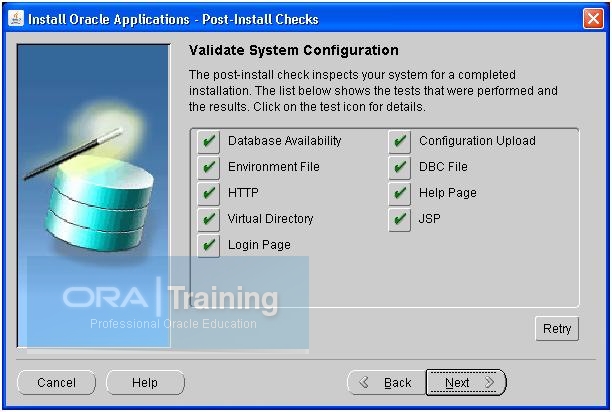Click the 'Validate System Configuration' heading
Viewport: 612px width, 412px height.
(294, 50)
